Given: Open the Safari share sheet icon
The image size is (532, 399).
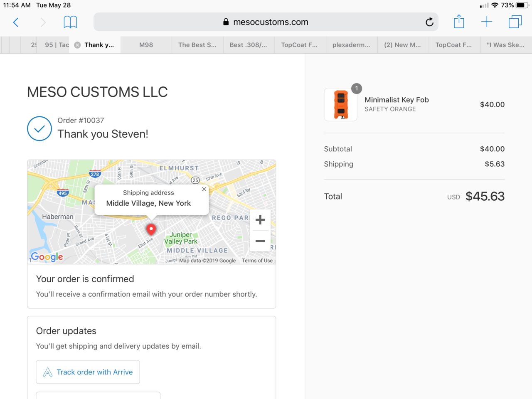Looking at the screenshot, I should 459,22.
